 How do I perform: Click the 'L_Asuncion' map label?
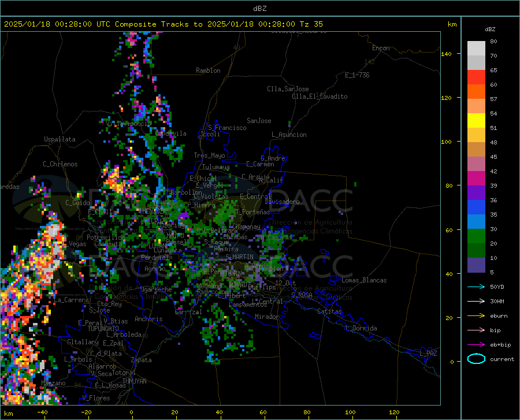(x=289, y=135)
